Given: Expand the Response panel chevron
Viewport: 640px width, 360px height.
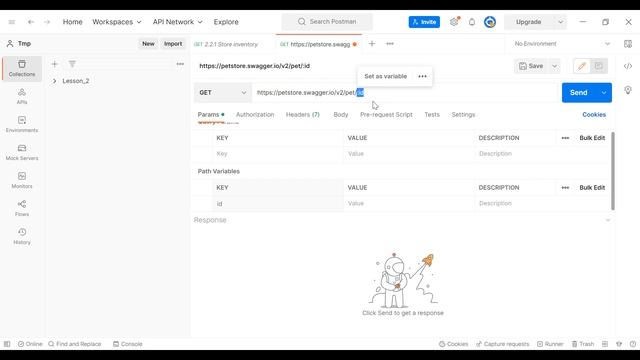Looking at the screenshot, I should click(x=608, y=220).
